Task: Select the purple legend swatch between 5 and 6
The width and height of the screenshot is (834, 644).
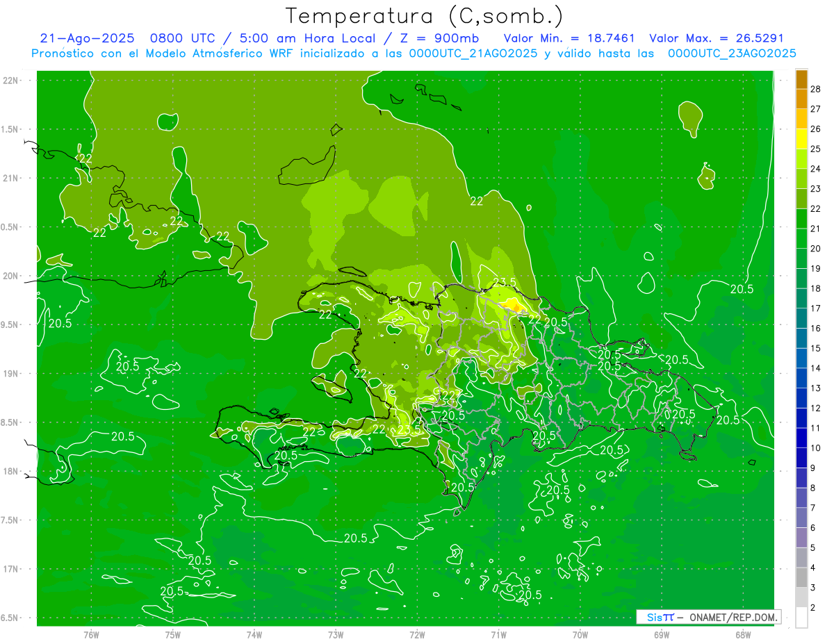Action: [801, 538]
